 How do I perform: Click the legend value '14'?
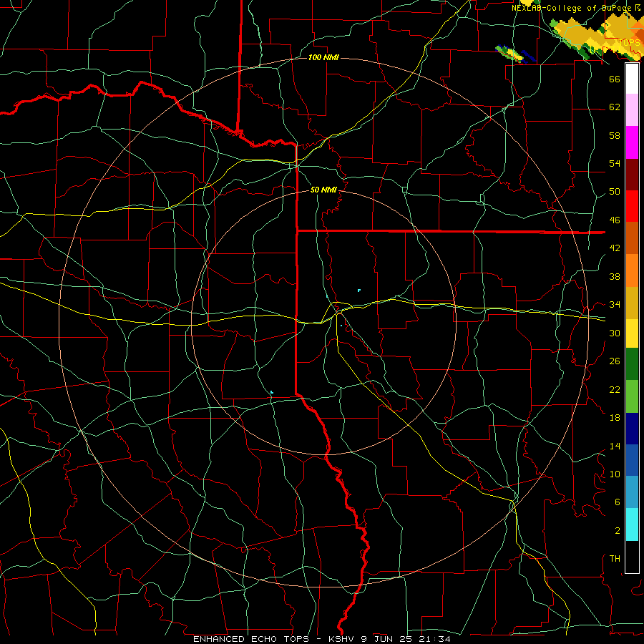[615, 446]
